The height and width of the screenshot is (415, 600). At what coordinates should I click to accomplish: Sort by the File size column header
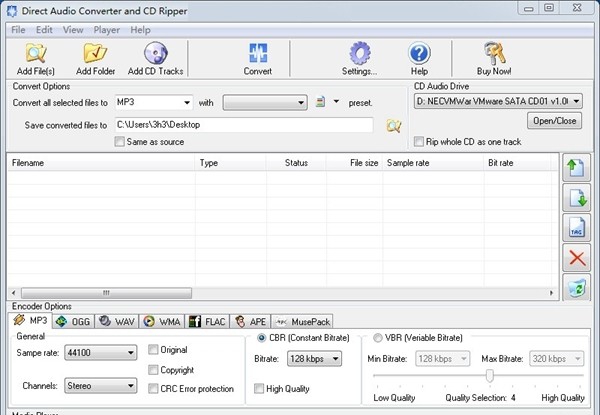pos(354,163)
